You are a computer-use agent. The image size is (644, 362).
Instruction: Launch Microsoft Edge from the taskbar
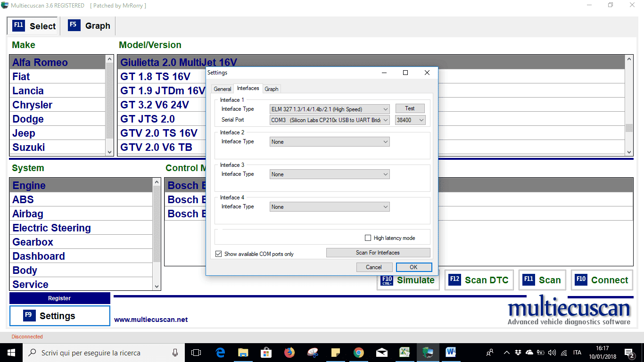pos(220,353)
